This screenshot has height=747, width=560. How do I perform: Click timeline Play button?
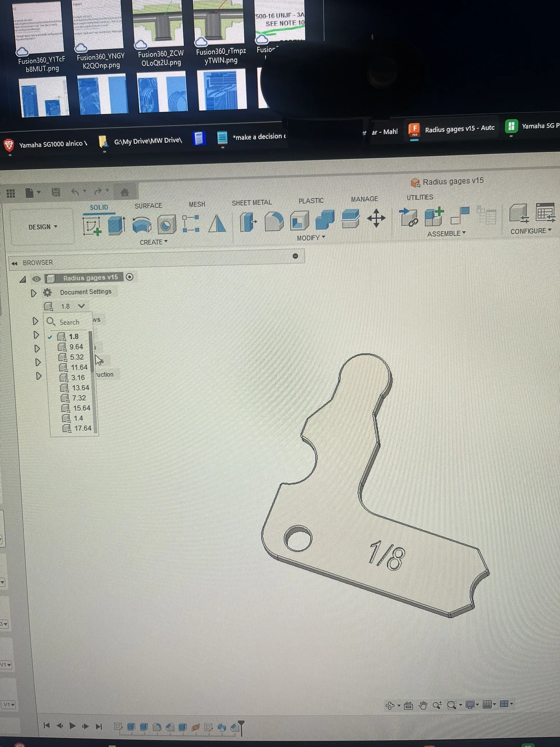[72, 725]
